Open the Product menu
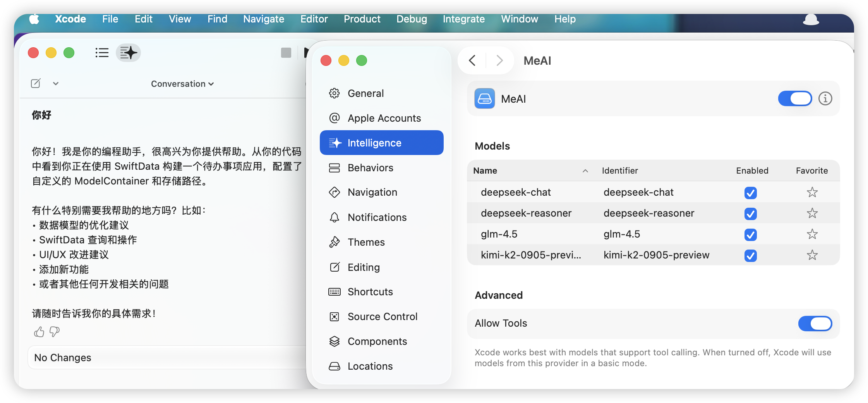This screenshot has height=403, width=868. click(362, 19)
